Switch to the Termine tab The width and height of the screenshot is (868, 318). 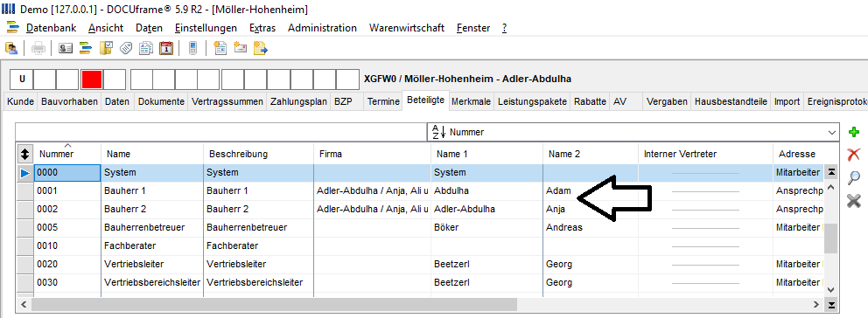383,101
